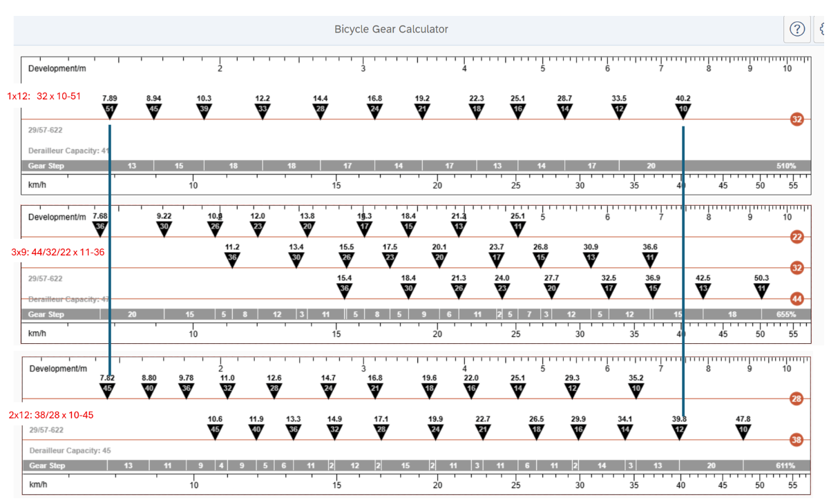Select the 12-tooth sprocket marker labeled 33.5
This screenshot has width=829, height=504.
point(619,110)
